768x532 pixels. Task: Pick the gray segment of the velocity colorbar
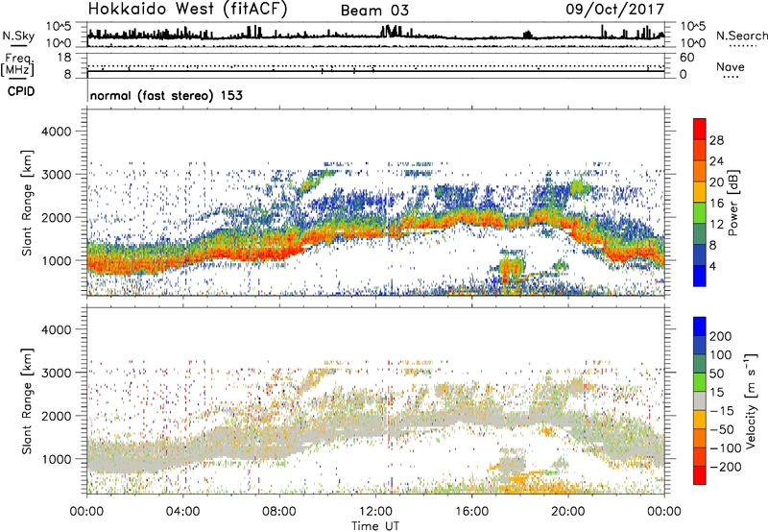(700, 400)
